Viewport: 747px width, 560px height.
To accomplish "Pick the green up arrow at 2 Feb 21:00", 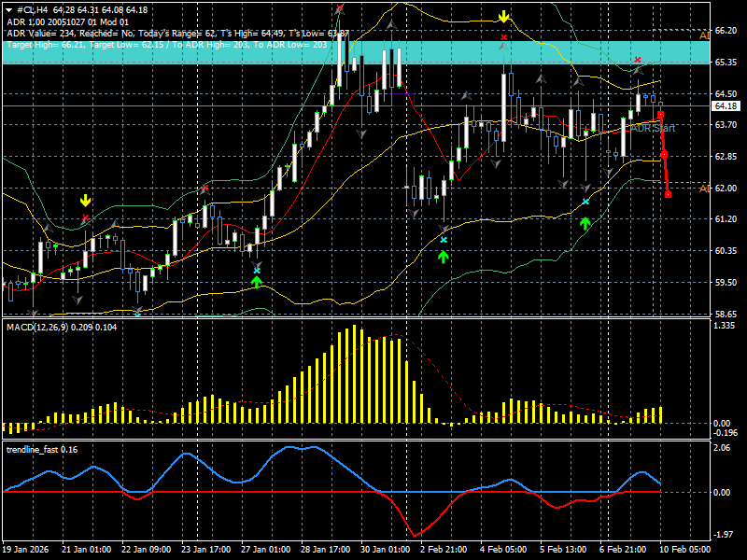I will click(444, 258).
